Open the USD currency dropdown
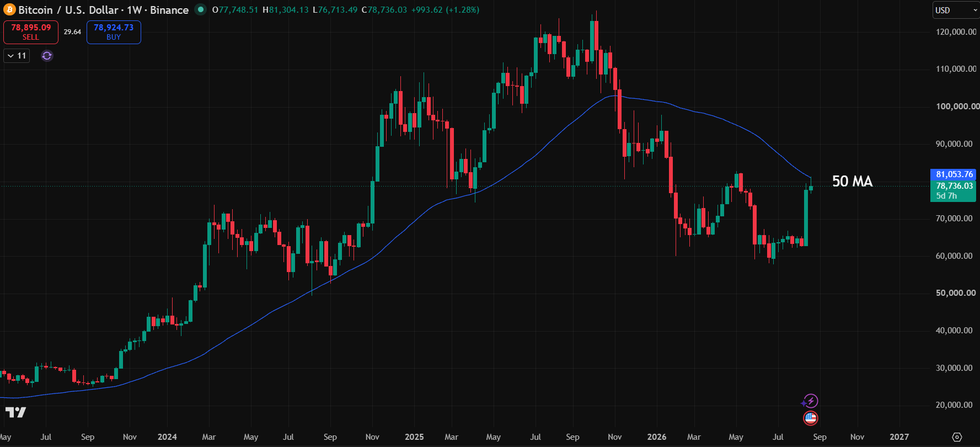 [956, 10]
